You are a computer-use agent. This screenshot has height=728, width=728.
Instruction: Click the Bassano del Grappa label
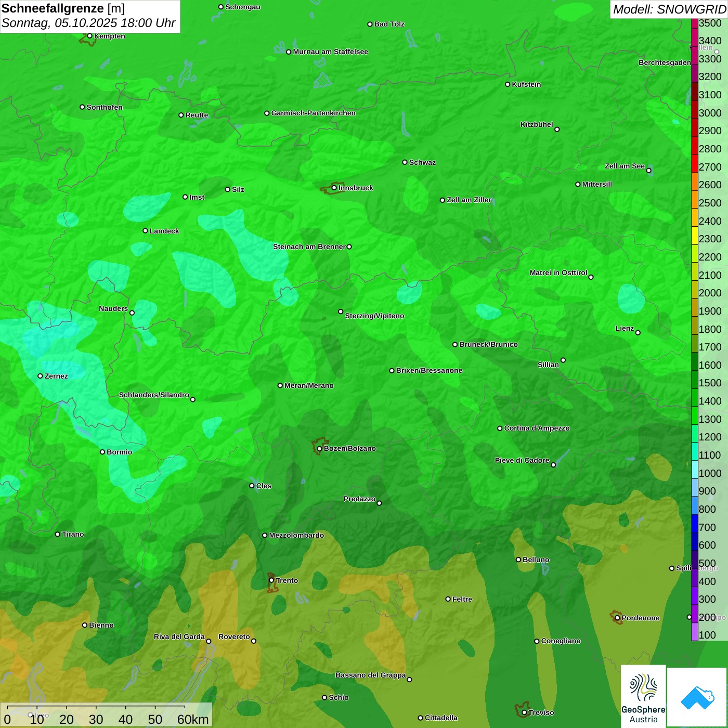(370, 675)
